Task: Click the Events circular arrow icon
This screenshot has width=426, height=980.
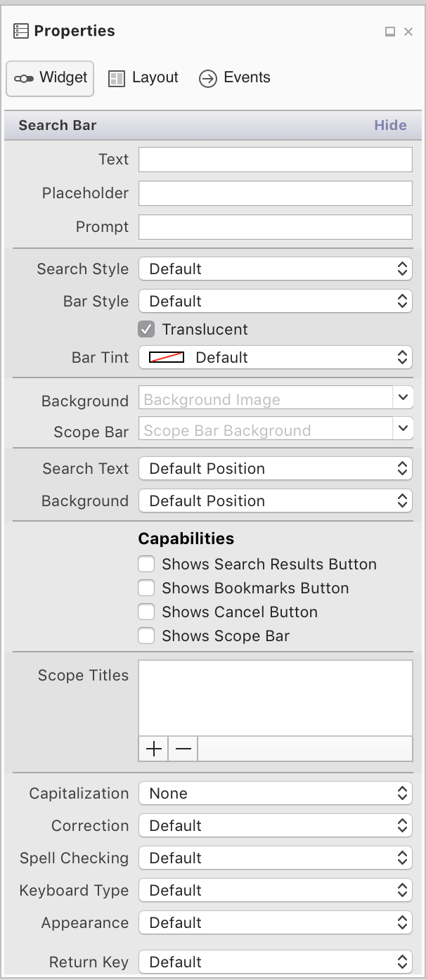Action: [208, 78]
